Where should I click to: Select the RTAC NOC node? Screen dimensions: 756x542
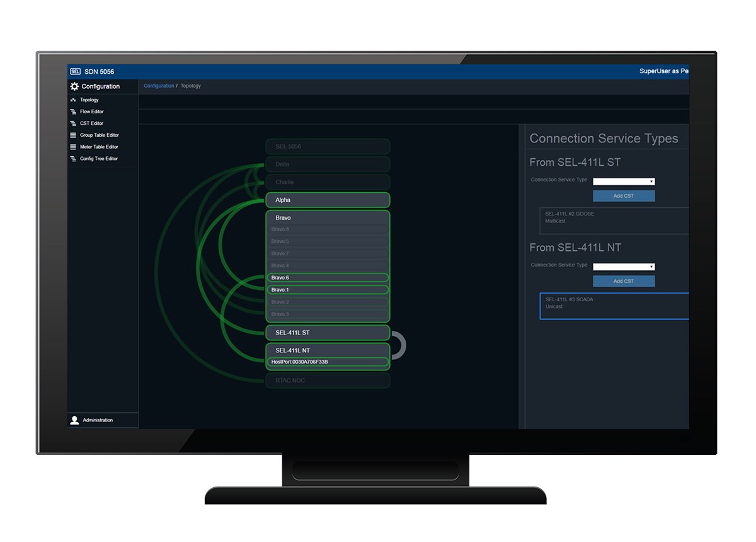[x=328, y=381]
